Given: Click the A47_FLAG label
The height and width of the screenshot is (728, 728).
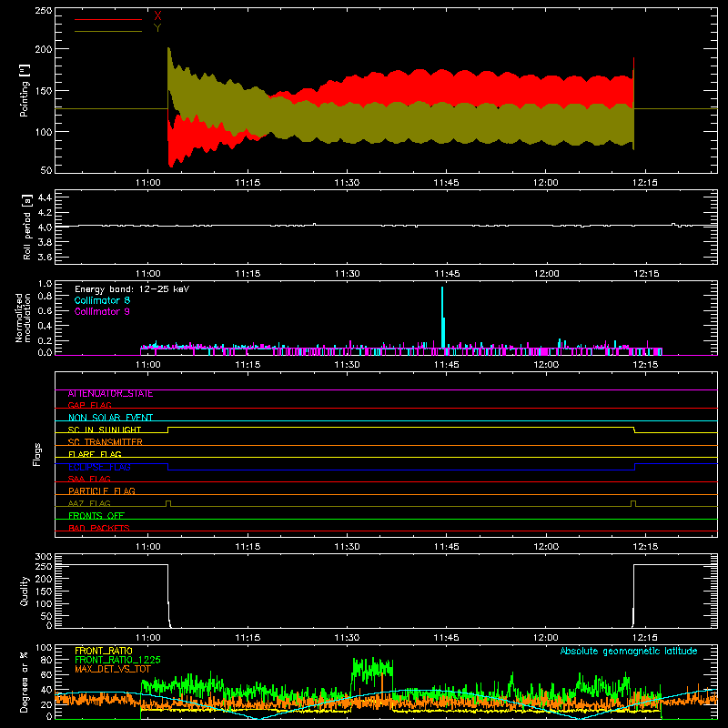Looking at the screenshot, I should (x=89, y=503).
